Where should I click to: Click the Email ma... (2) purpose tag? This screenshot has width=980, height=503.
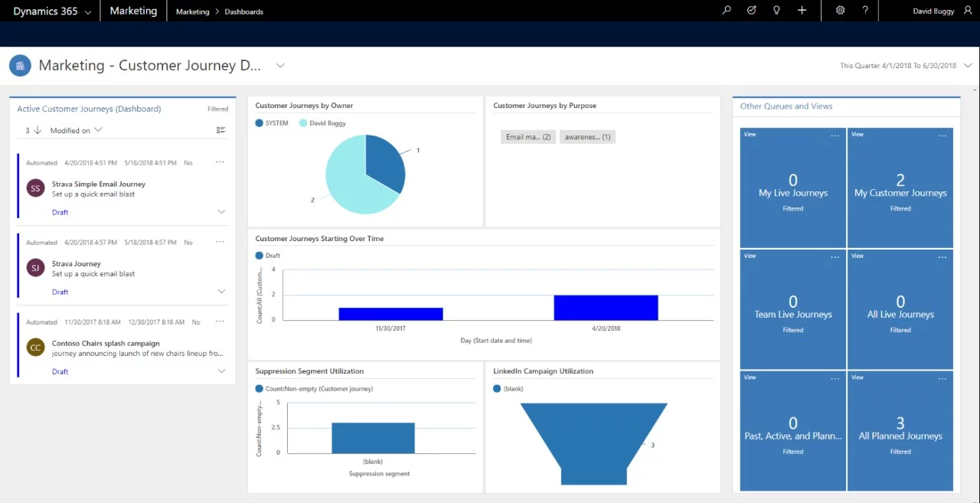(x=528, y=137)
